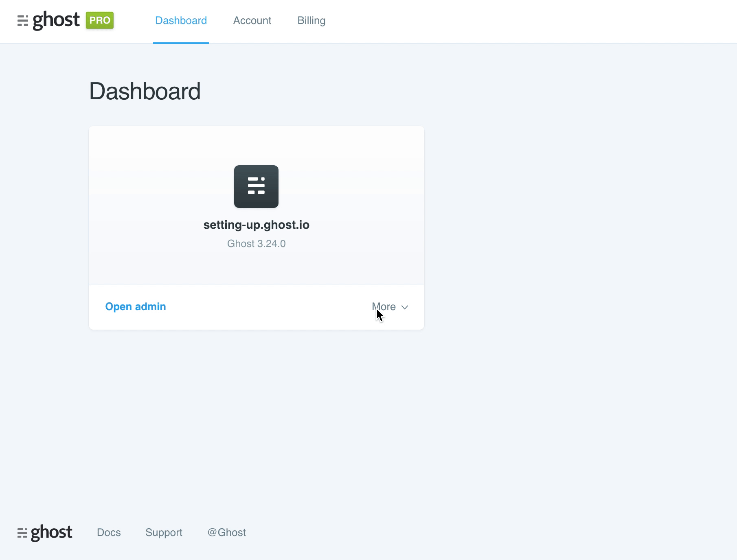Click the Dashboard page heading
This screenshot has height=560, width=737.
(145, 91)
